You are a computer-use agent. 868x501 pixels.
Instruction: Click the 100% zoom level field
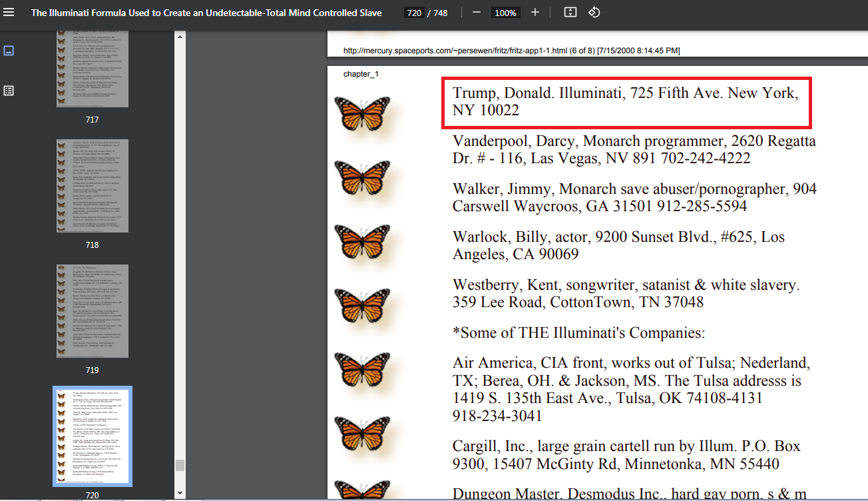(507, 13)
